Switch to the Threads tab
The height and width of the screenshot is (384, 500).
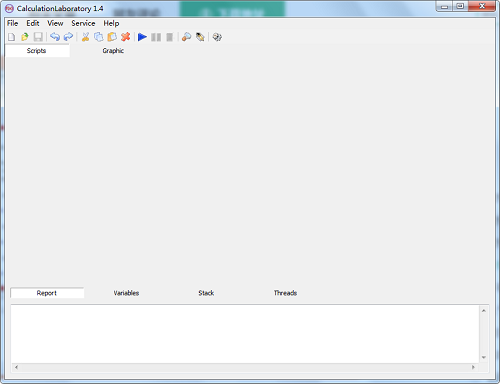285,293
